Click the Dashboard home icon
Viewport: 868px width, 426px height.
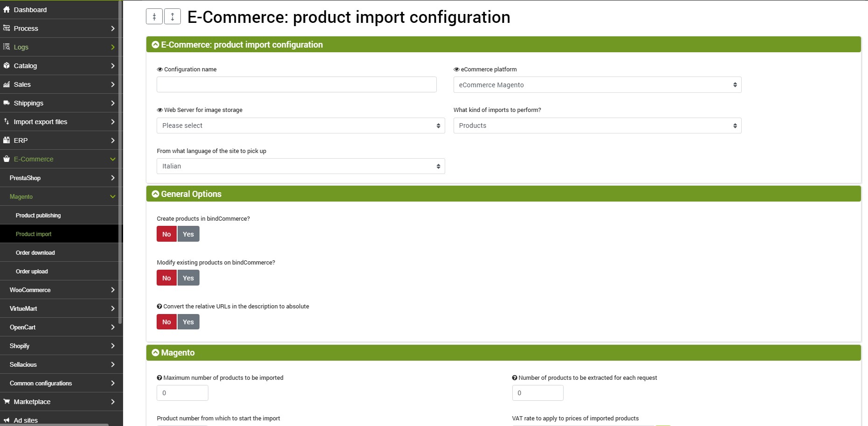coord(7,9)
